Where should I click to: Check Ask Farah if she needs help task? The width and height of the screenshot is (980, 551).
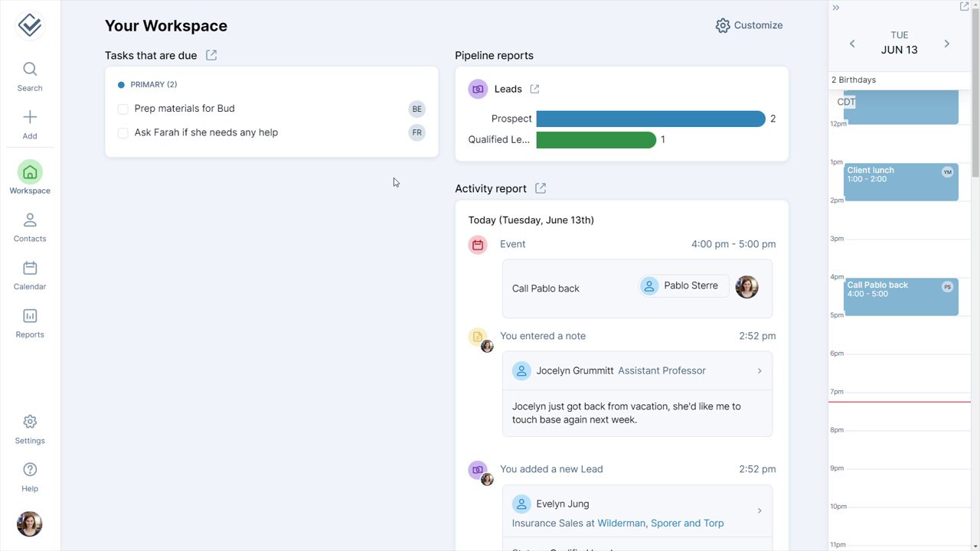tap(122, 133)
